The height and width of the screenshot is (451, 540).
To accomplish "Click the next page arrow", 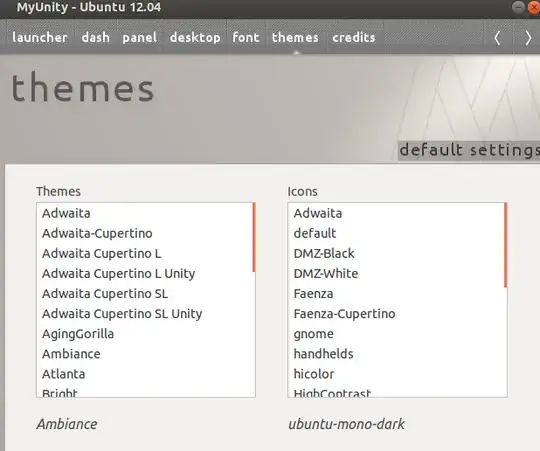I will 528,38.
